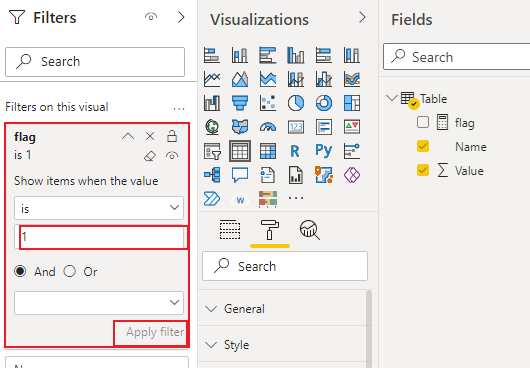
Task: Select the Clustered bar chart visual
Action: coord(268,55)
